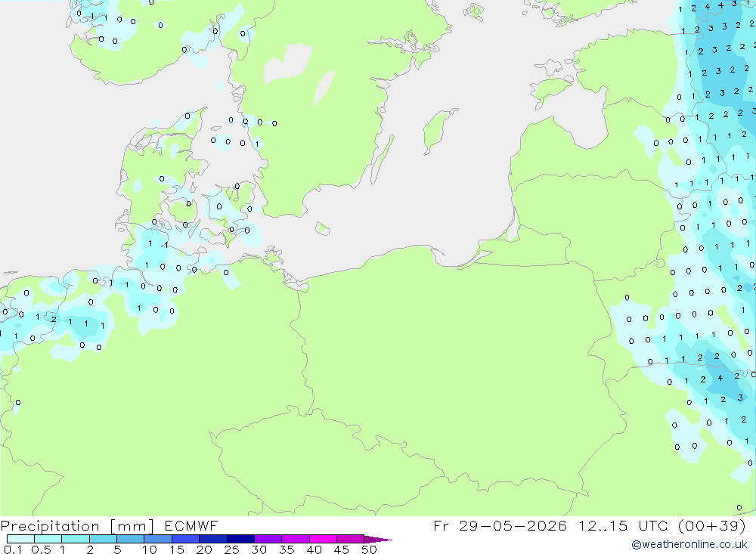Viewport: 756px width, 554px height.
Task: Click the legend scale label '15'
Action: pos(177,549)
